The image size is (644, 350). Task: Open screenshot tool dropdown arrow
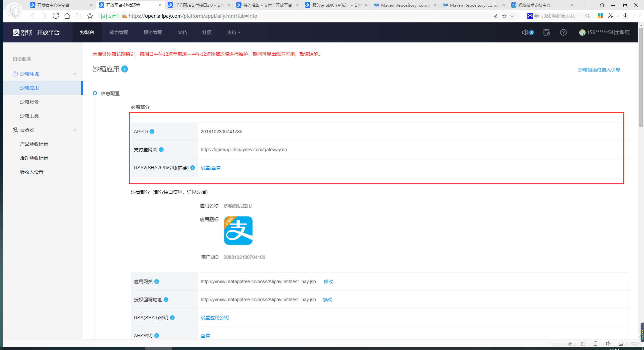pyautogui.click(x=618, y=16)
